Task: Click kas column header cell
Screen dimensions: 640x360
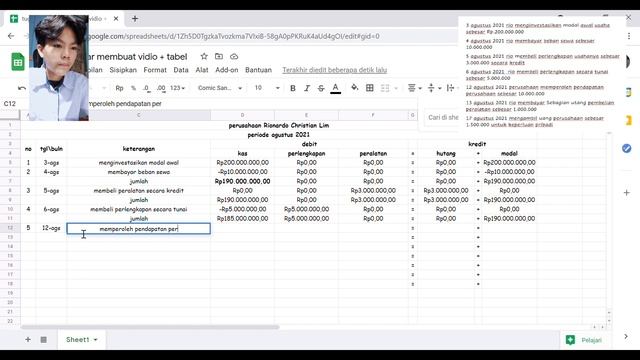Action: [242, 154]
